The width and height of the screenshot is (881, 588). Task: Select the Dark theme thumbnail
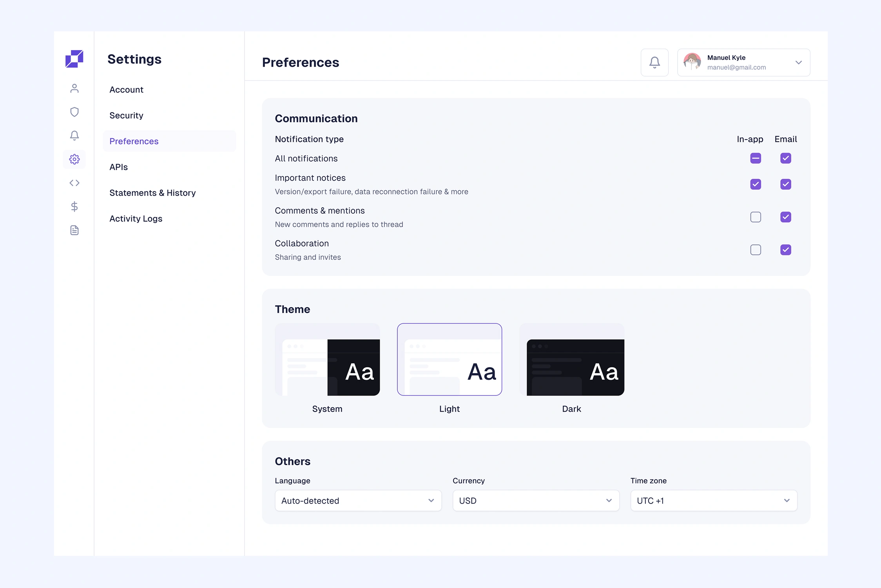[x=571, y=360]
